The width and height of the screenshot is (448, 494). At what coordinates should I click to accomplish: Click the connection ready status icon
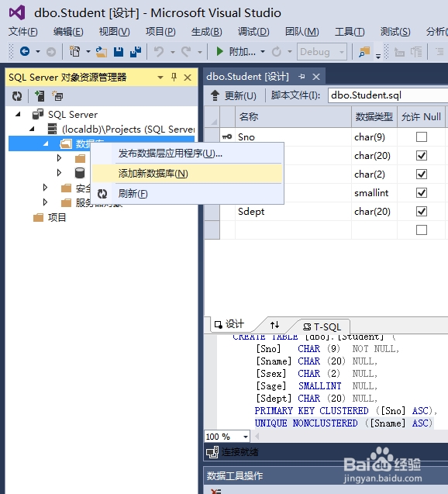(x=212, y=452)
